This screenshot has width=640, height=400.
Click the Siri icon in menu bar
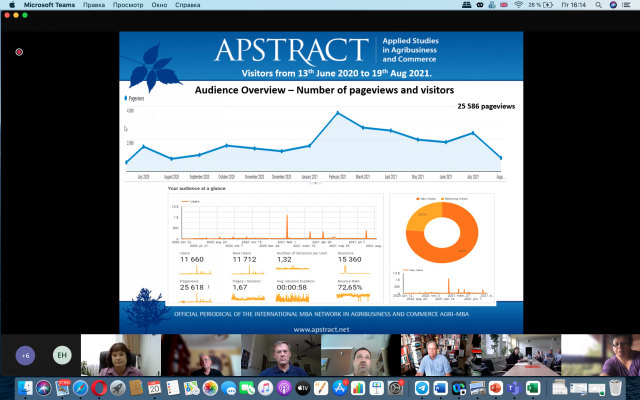click(613, 5)
